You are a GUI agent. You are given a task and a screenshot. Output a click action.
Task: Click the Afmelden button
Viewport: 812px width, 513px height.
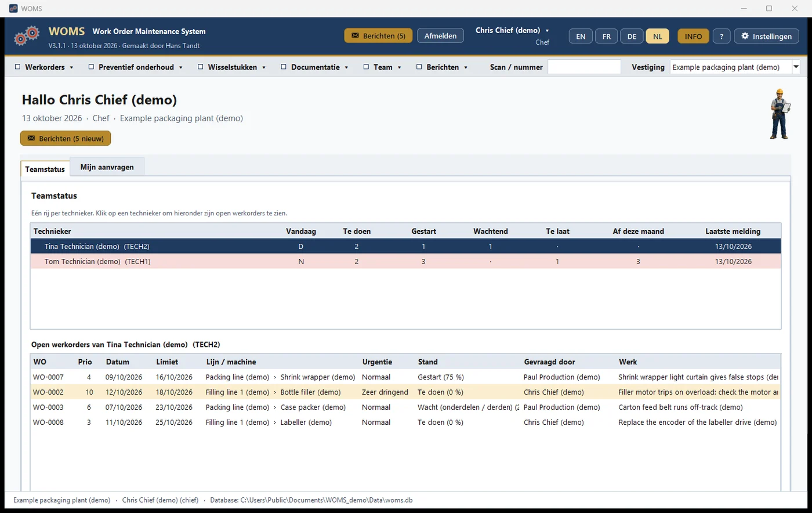(x=440, y=35)
